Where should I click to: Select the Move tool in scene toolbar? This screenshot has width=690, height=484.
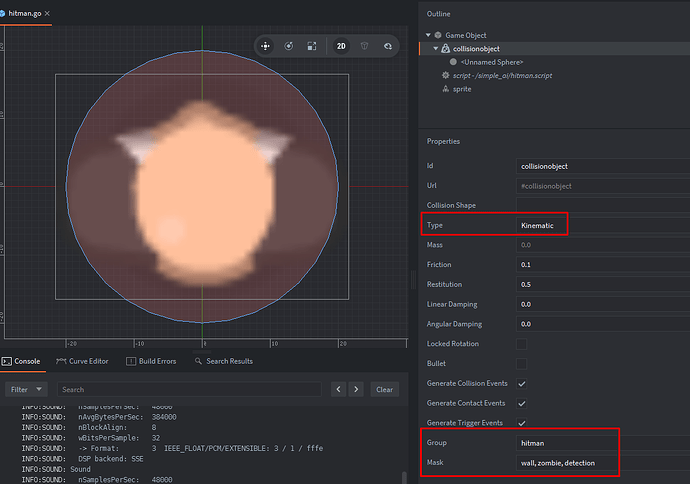[x=265, y=46]
